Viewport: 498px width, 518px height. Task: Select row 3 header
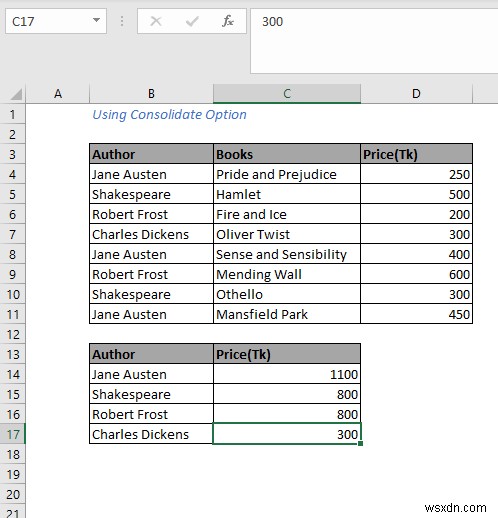(x=13, y=154)
